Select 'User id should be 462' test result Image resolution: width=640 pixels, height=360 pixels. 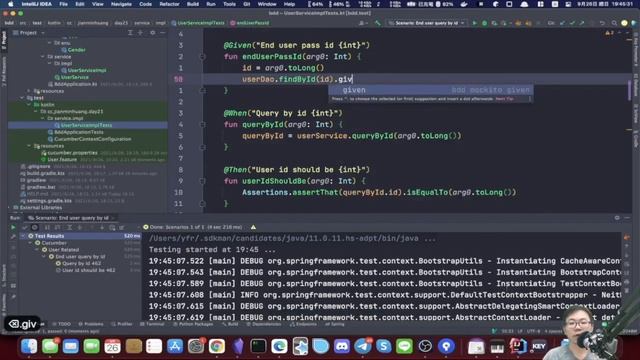point(88,270)
